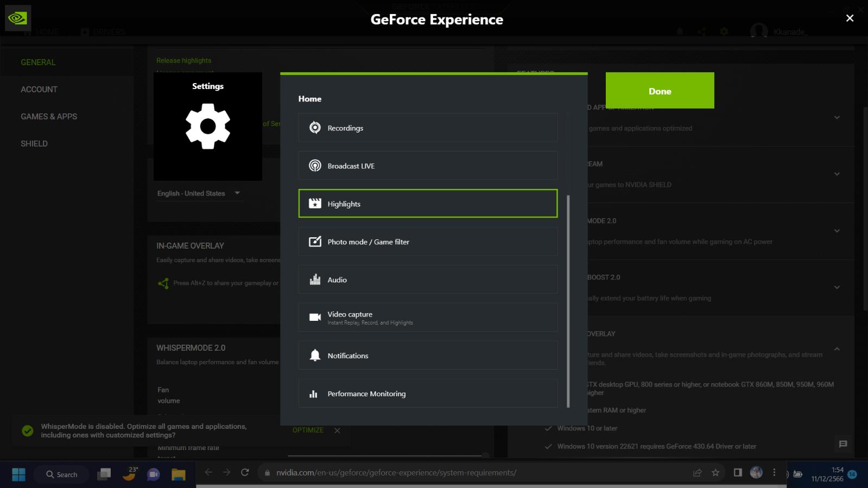868x488 pixels.
Task: Click the taskbar Search box
Action: coord(61,474)
